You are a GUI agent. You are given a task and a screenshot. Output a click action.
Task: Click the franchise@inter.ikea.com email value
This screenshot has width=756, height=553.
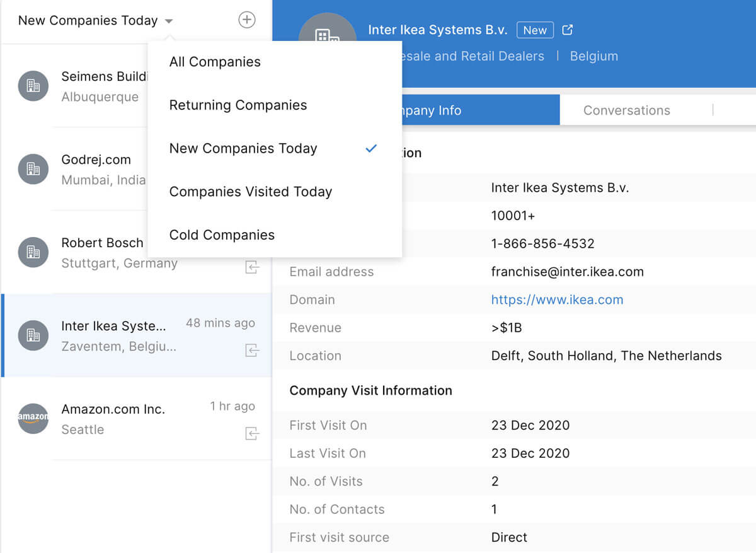(x=567, y=272)
